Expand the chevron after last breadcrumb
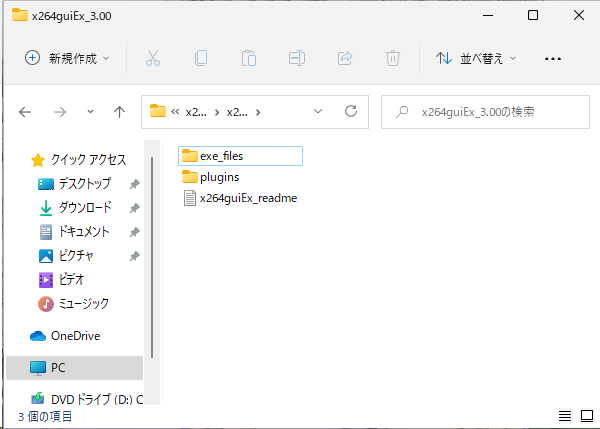This screenshot has width=600, height=429. pos(258,112)
